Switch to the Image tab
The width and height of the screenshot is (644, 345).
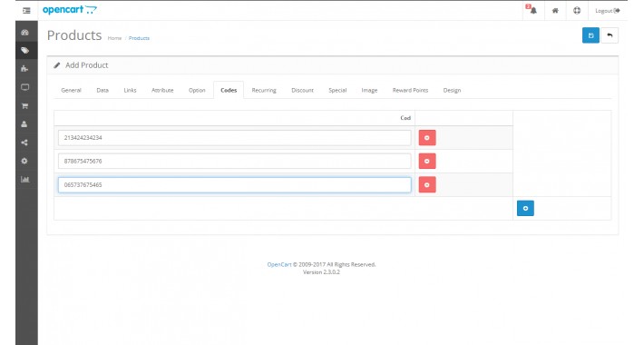[x=370, y=90]
